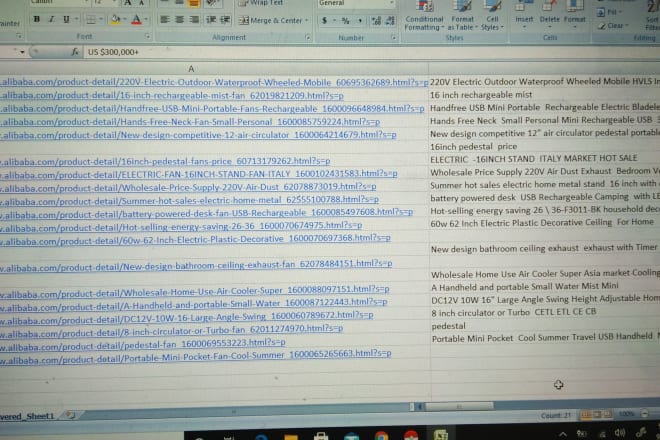This screenshot has height=440, width=660.
Task: Open the Fill Color dropdown arrow
Action: coord(125,20)
